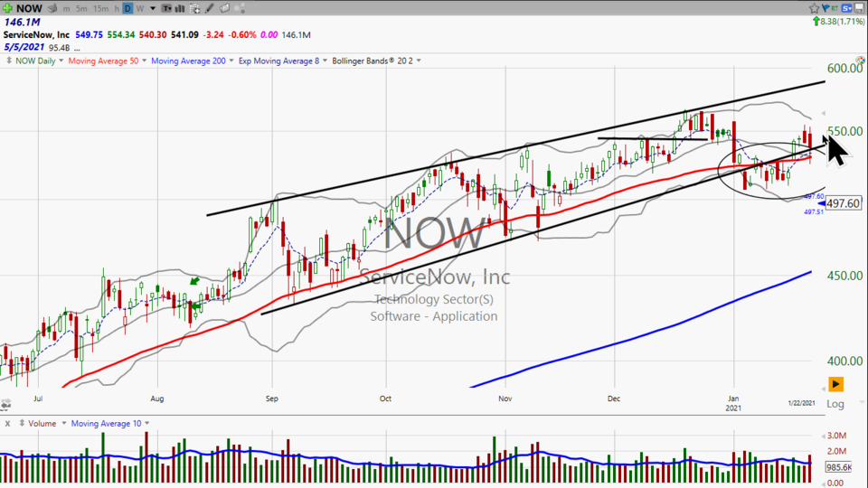Click the color palette icon near 600.00
This screenshot has height=488, width=868.
(x=860, y=60)
